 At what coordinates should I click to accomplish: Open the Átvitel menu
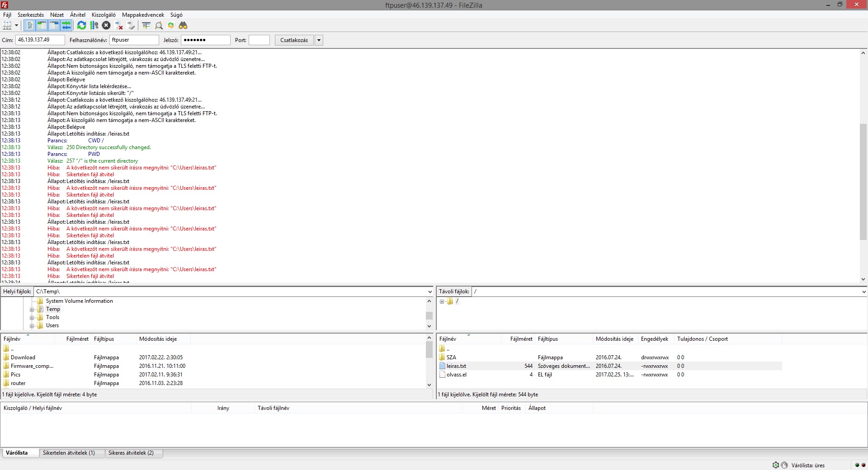point(78,15)
